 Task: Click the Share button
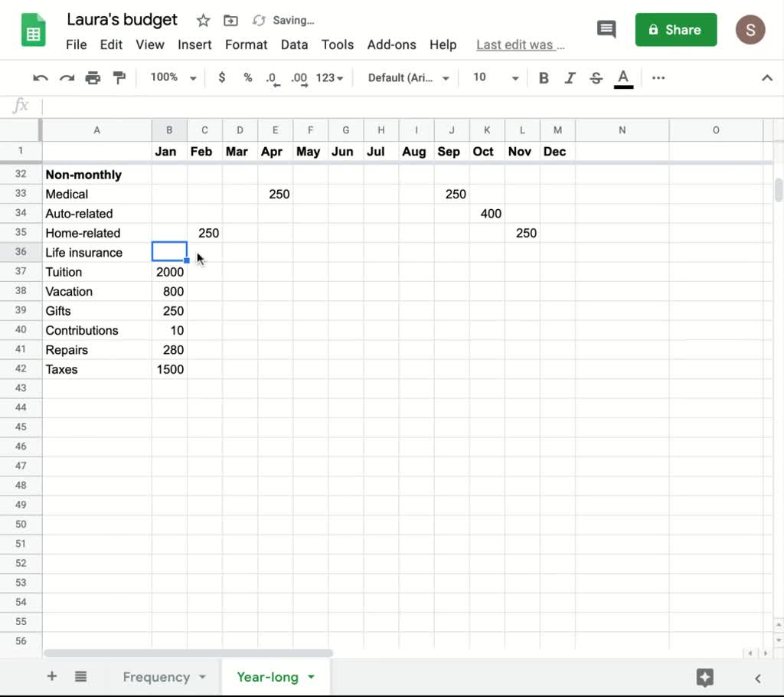click(x=676, y=29)
